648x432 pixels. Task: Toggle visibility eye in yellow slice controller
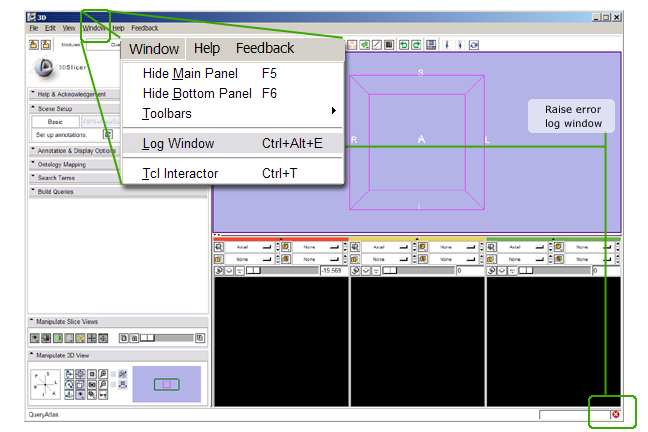click(367, 270)
